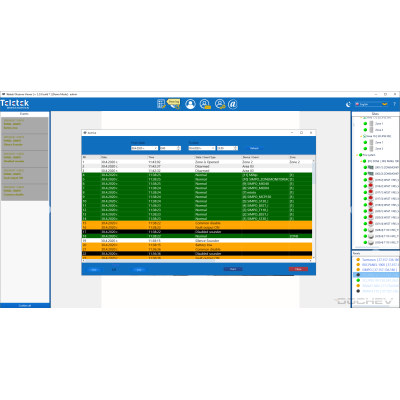Go to the previous archive page
The width and height of the screenshot is (400, 400).
94,269
